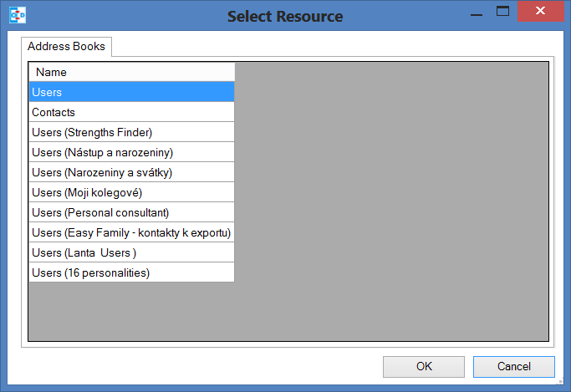Maximize the Select Resource window
The image size is (571, 392).
click(503, 12)
